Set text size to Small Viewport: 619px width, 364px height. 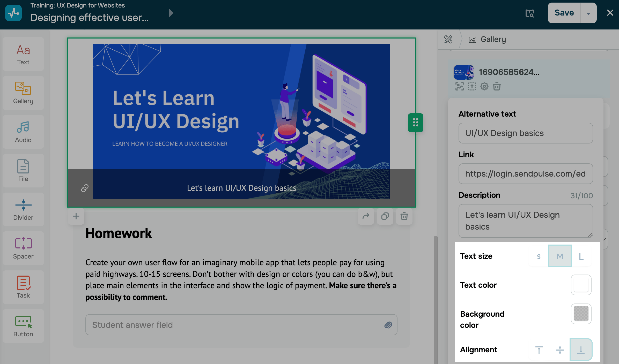539,256
